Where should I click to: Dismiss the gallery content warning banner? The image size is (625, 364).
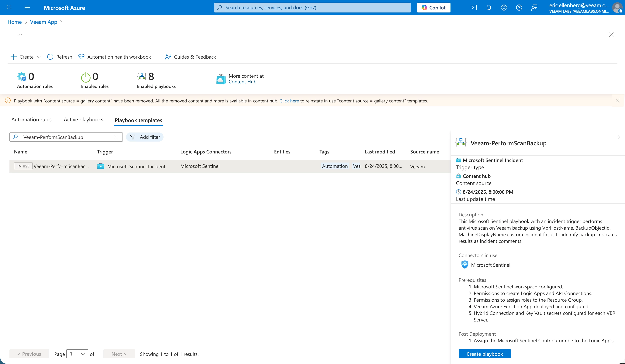[x=618, y=101]
